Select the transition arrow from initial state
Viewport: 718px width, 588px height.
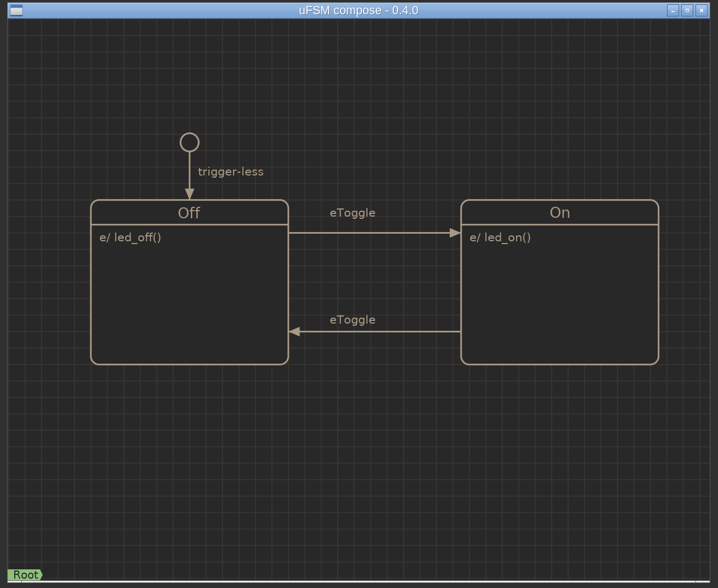click(x=190, y=176)
